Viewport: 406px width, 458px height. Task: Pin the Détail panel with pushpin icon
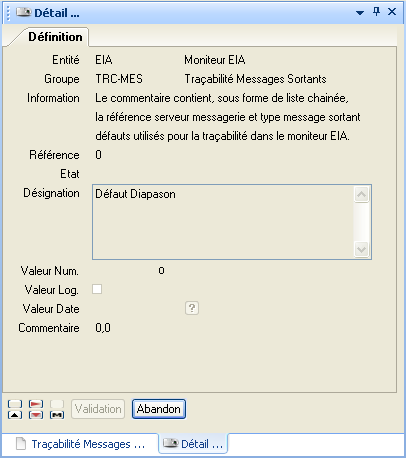pos(376,12)
